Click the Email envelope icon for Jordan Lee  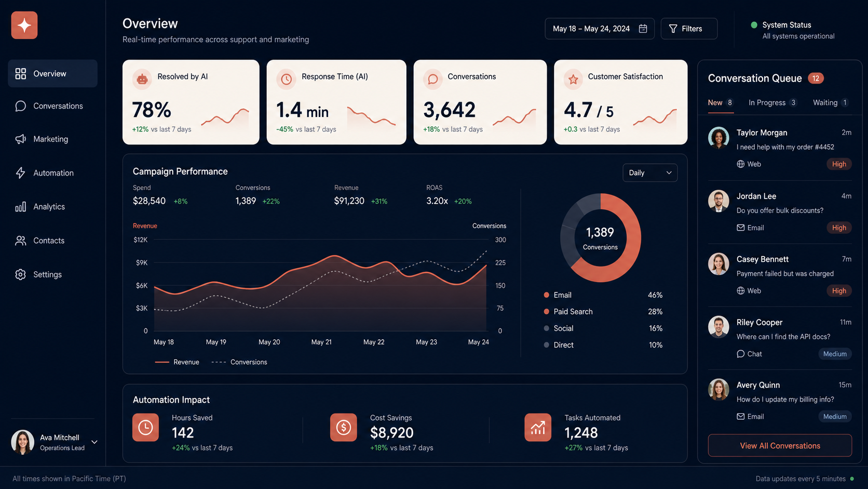tap(741, 228)
